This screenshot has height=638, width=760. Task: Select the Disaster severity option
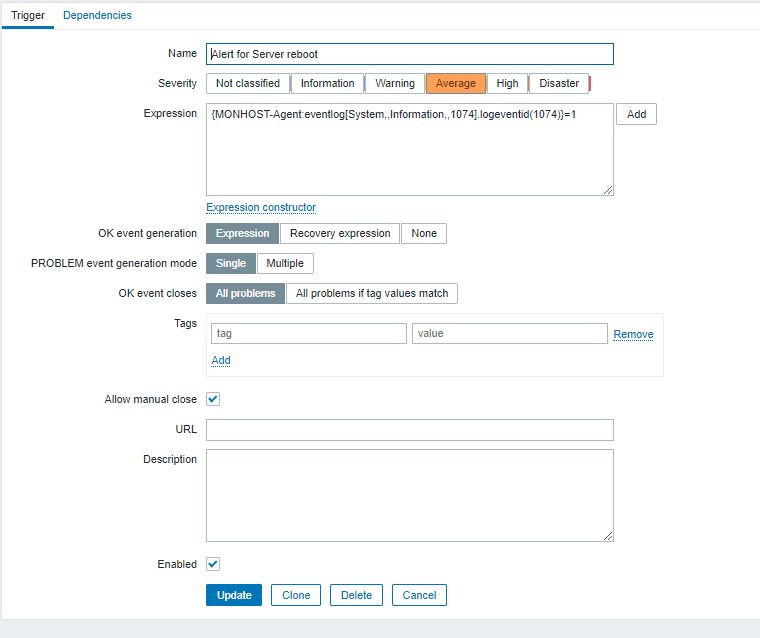pyautogui.click(x=559, y=83)
